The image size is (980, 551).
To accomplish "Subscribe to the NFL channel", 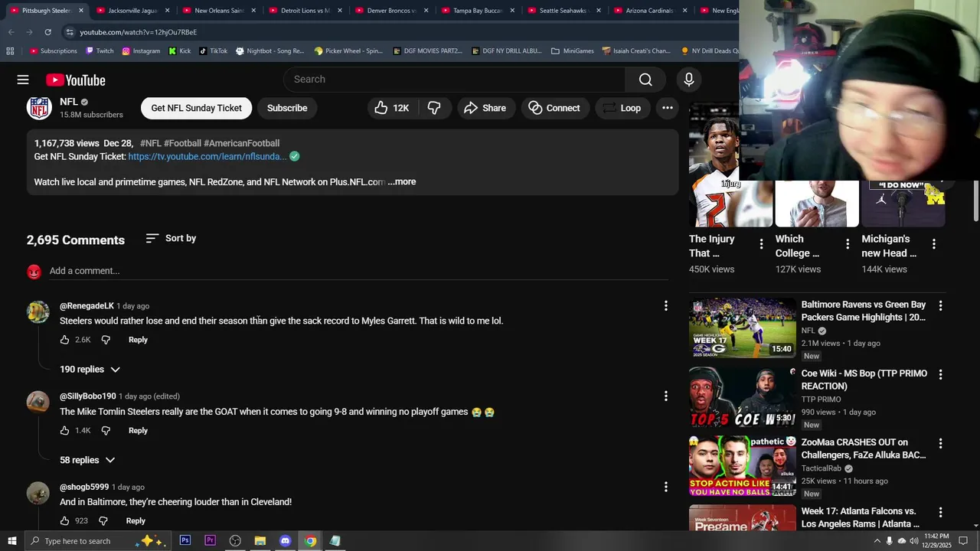I will point(287,108).
